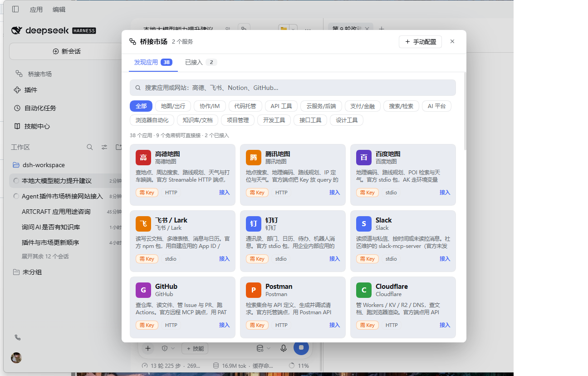Click the 11% context progress indicator
The width and height of the screenshot is (588, 376).
tap(299, 366)
